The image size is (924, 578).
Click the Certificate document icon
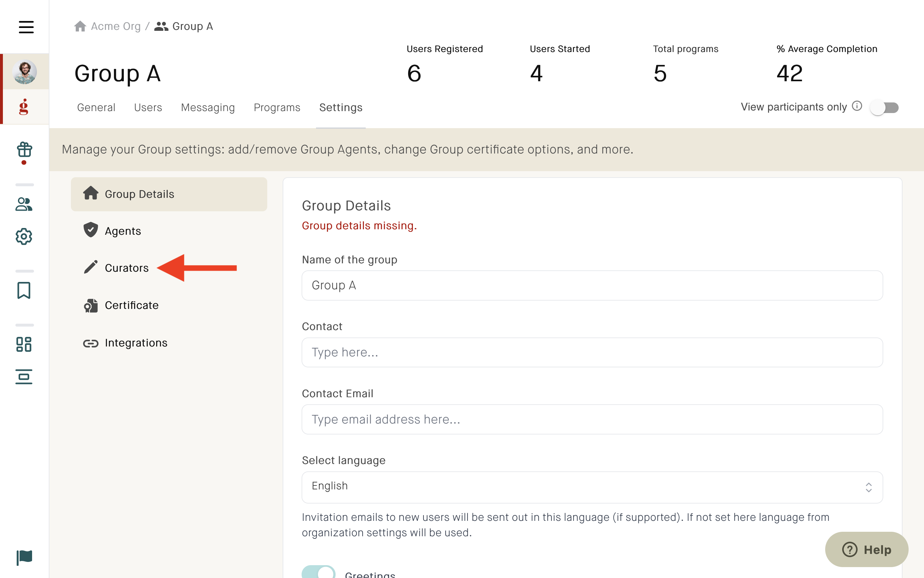pos(91,306)
